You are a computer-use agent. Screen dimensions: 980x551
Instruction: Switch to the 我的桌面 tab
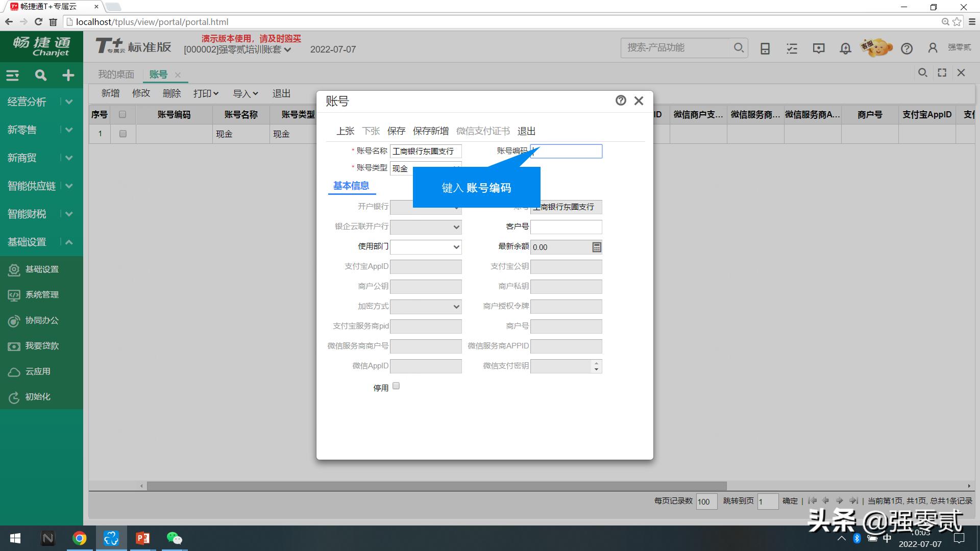116,74
